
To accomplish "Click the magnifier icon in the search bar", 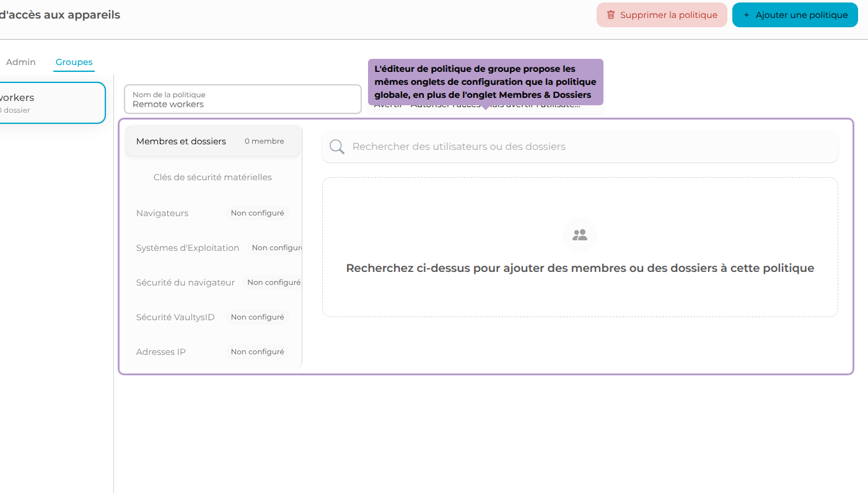I will coord(337,147).
